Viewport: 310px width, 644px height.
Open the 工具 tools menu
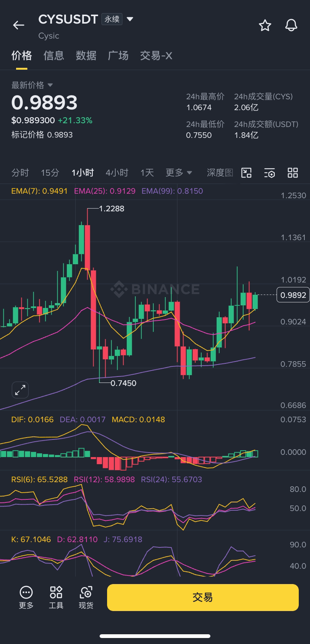tap(56, 598)
